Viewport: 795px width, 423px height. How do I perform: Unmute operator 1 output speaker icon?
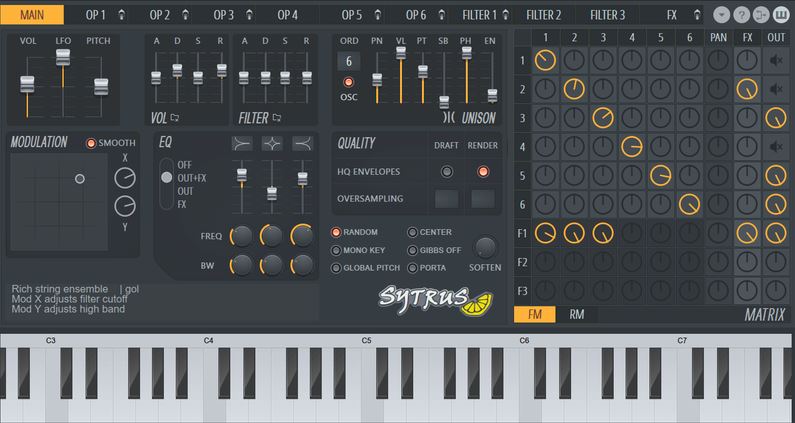coord(776,60)
